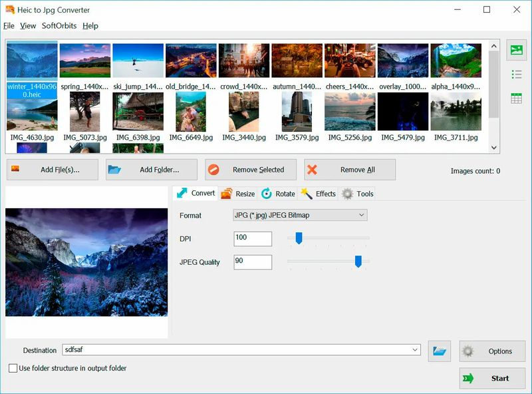Click the Start button

492,378
